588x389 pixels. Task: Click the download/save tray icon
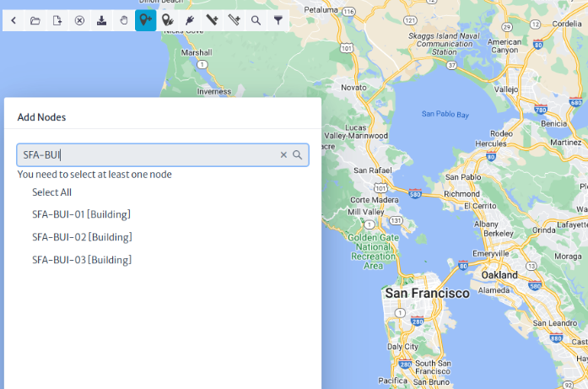pos(101,20)
